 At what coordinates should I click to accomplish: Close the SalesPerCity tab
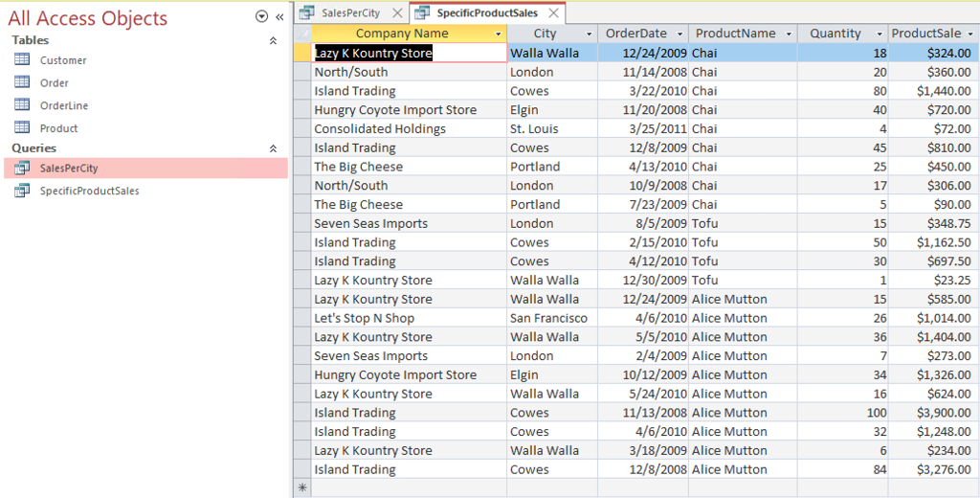click(397, 12)
